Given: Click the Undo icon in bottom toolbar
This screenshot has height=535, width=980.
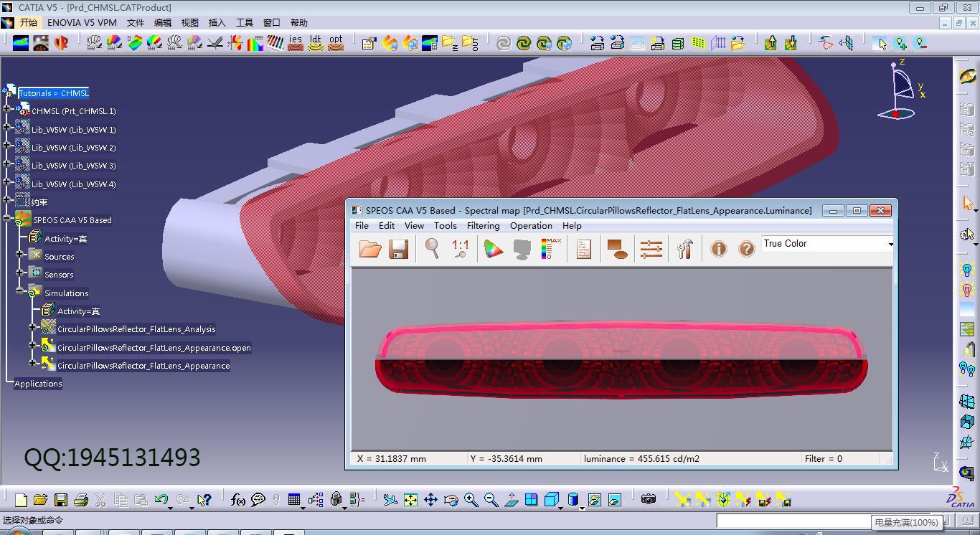Looking at the screenshot, I should (161, 500).
